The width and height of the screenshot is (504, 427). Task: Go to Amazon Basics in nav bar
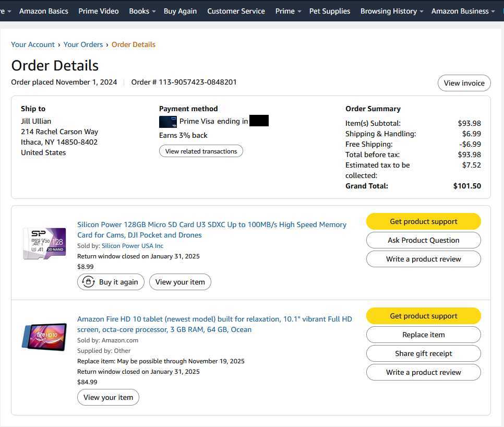point(44,11)
